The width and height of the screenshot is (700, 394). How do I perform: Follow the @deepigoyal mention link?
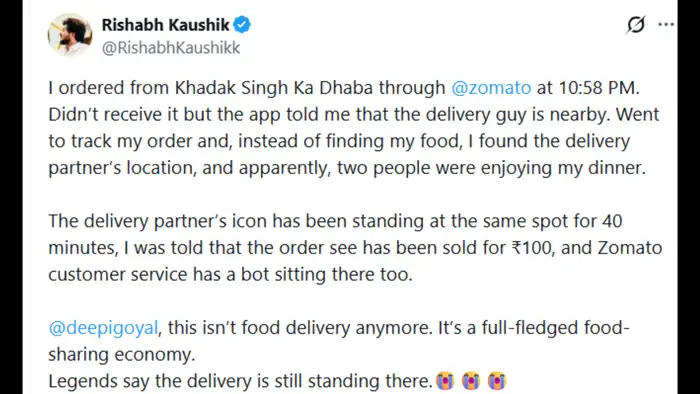point(103,328)
